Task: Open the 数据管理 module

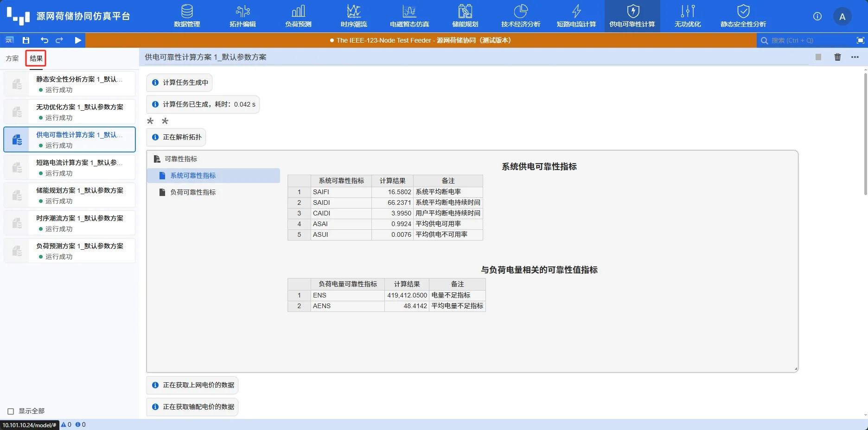Action: click(187, 16)
